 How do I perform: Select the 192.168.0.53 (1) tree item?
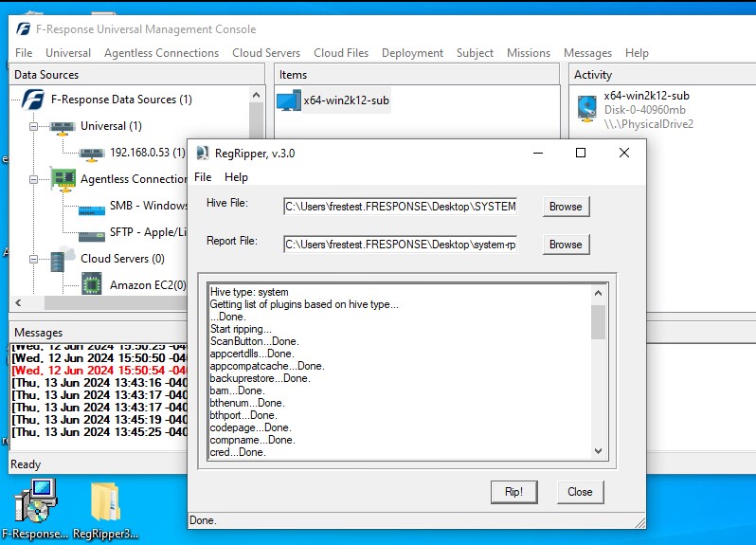[148, 153]
